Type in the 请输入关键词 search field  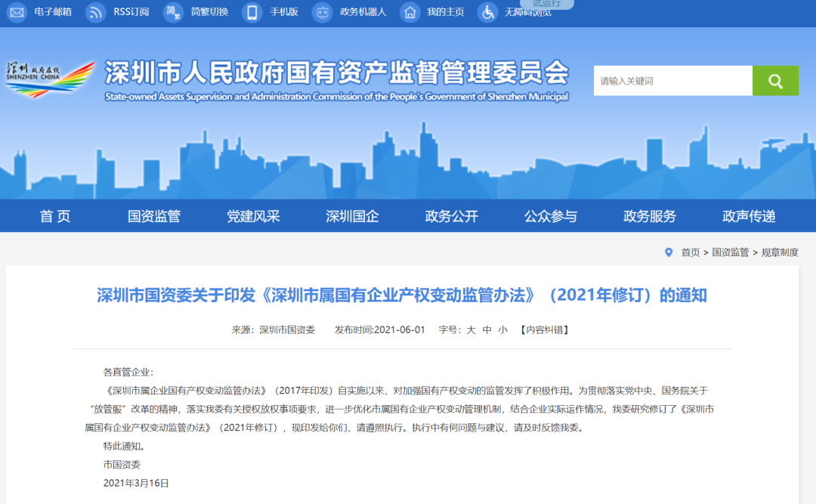pos(672,81)
